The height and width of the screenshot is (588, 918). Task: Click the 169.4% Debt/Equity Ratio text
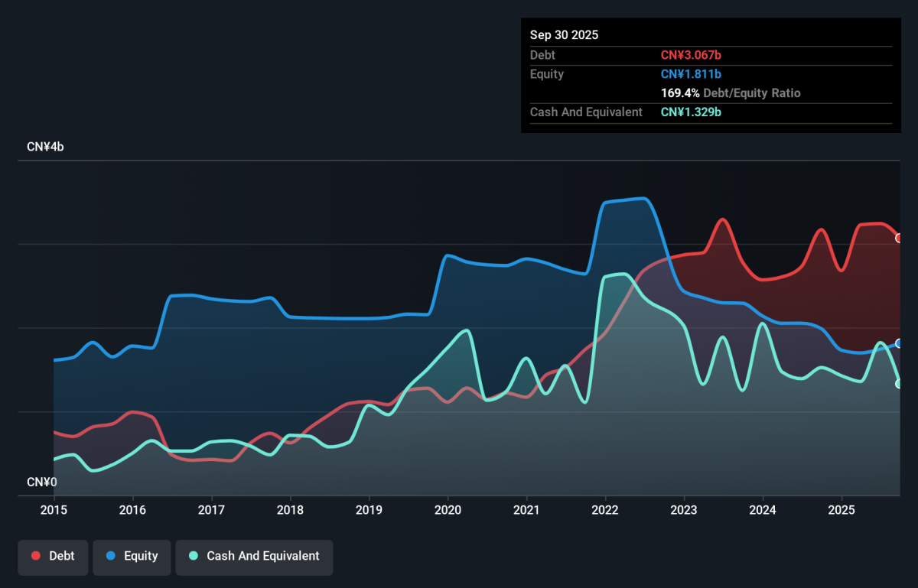click(731, 93)
